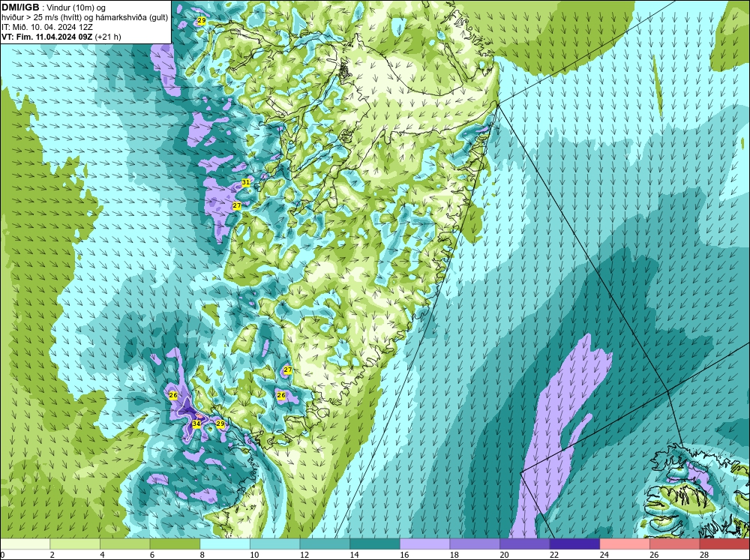Click the legend scale number 16
The width and height of the screenshot is (750, 560).
403,555
